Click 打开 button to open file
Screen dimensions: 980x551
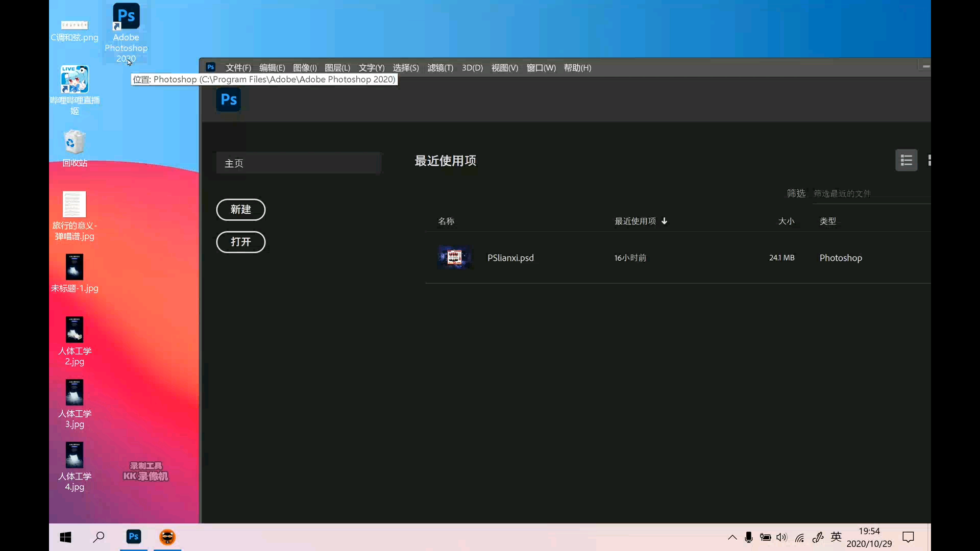[x=241, y=241]
